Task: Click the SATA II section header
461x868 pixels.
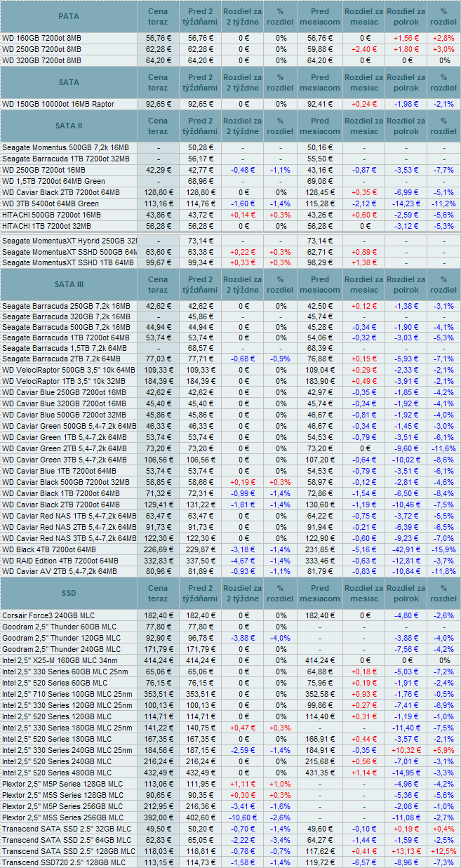Action: tap(69, 126)
